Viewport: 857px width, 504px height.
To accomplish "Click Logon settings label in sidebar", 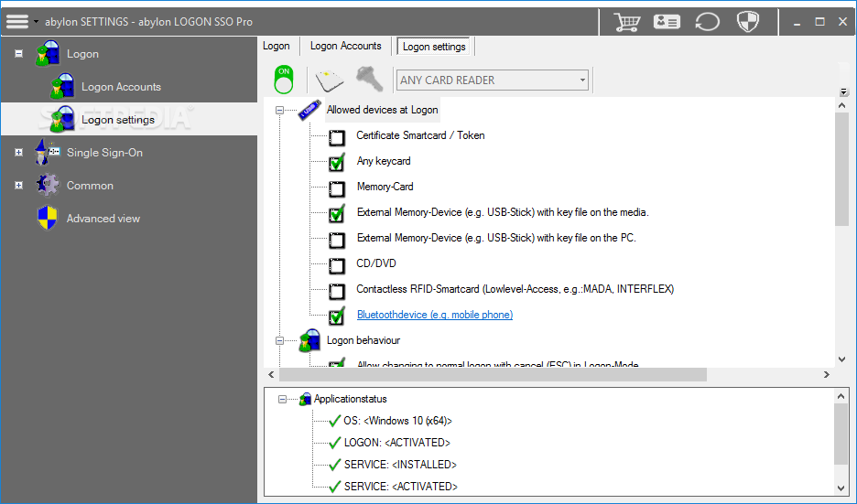I will point(118,120).
